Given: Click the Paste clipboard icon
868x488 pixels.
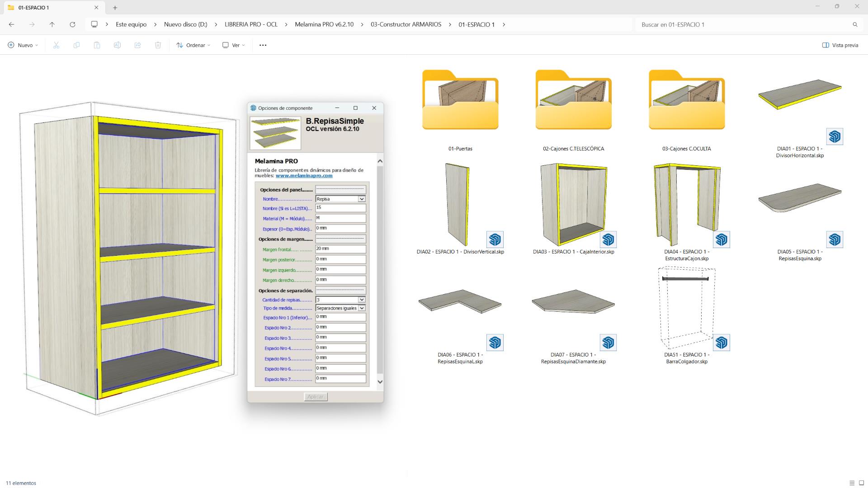Looking at the screenshot, I should coord(97,45).
